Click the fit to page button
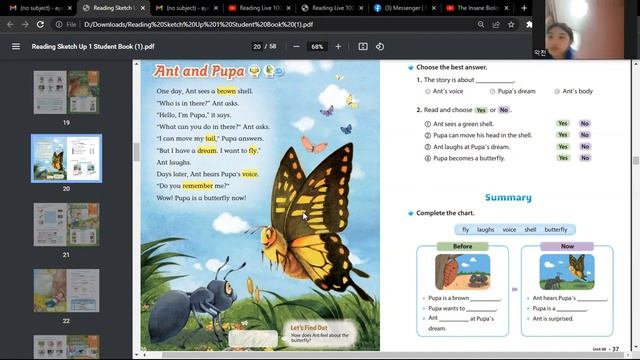Screen dimensions: 640x360 (363, 47)
